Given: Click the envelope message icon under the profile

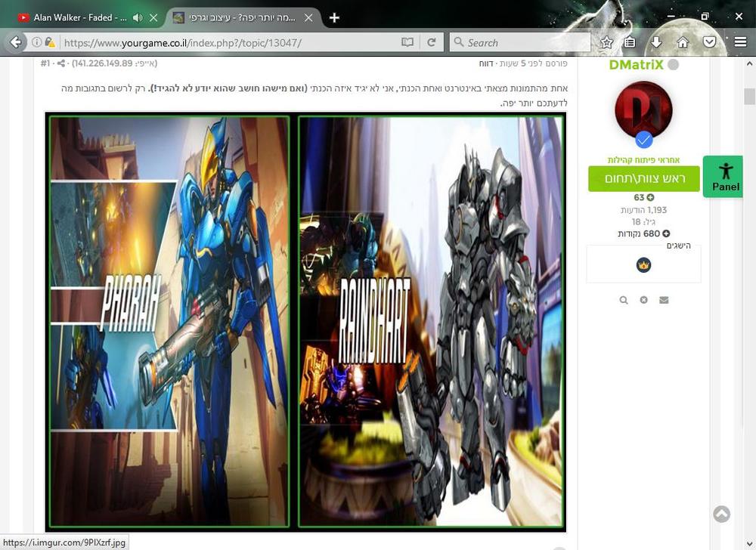Looking at the screenshot, I should (x=664, y=300).
